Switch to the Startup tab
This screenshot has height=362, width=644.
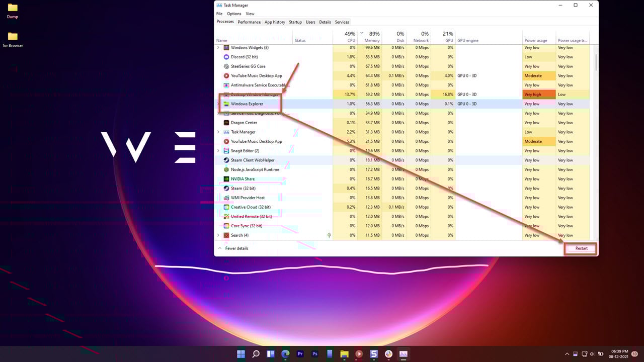pos(295,22)
